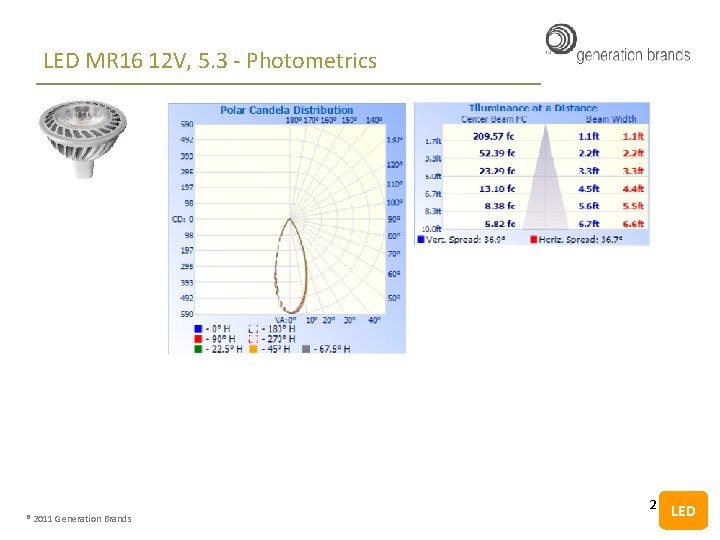Click the blue 5.6ft beam width value
The image size is (720, 540).
589,206
